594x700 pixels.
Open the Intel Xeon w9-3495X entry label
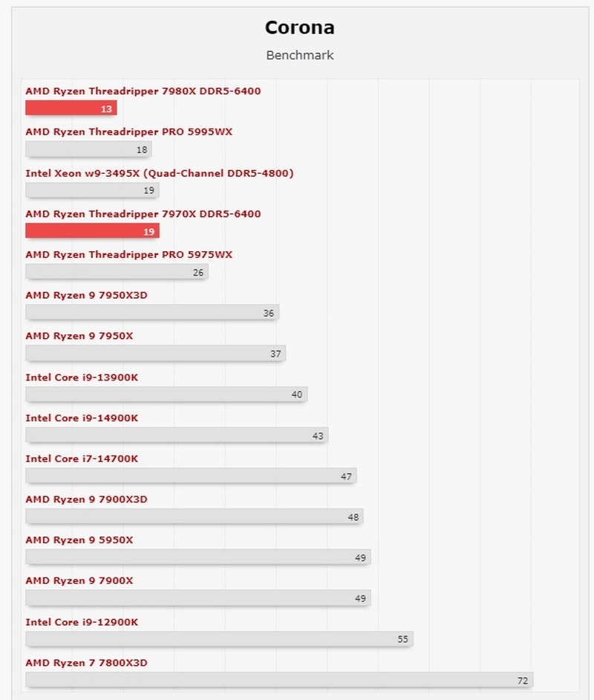159,173
